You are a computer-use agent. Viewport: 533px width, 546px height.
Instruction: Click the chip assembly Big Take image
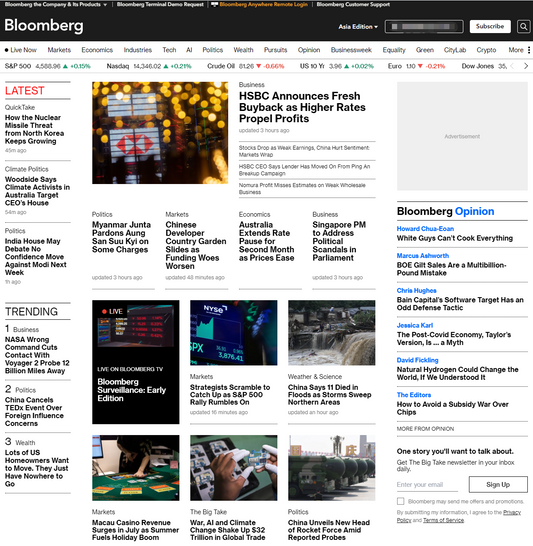(234, 468)
